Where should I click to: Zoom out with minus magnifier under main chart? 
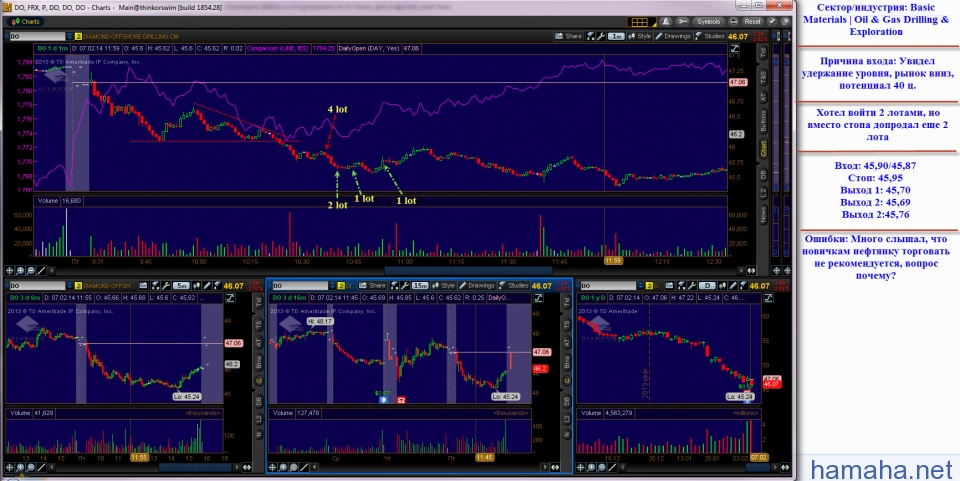click(31, 270)
